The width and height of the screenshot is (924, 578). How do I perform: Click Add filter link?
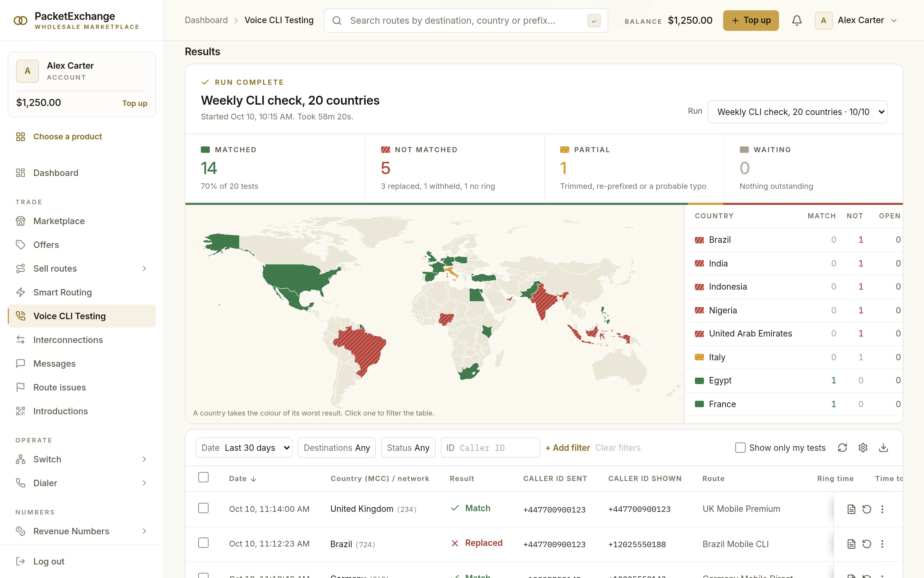click(567, 448)
